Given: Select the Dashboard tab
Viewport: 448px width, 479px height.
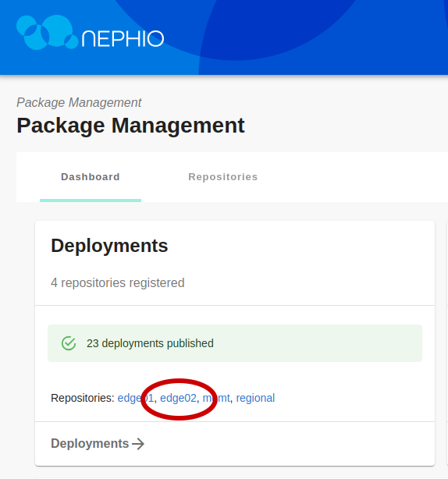Looking at the screenshot, I should pyautogui.click(x=91, y=177).
